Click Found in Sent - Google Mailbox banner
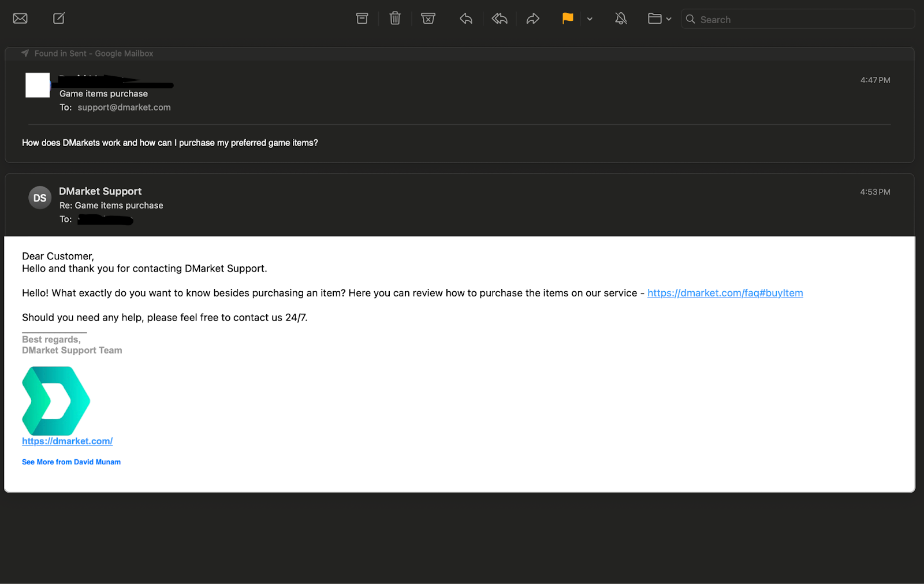Image resolution: width=924 pixels, height=584 pixels. (94, 54)
